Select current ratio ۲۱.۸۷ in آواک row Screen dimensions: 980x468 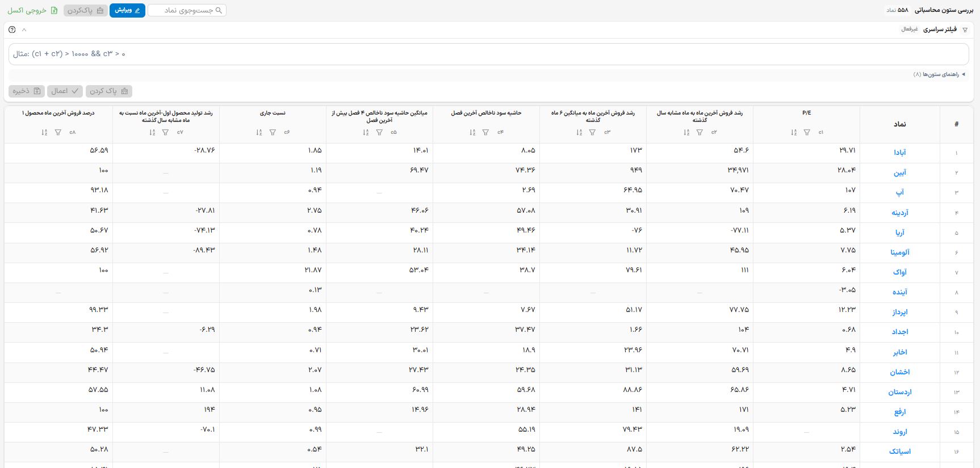click(x=313, y=270)
